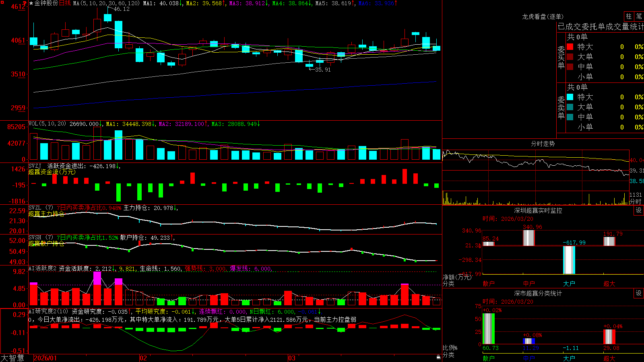
Task: Click the SVZL (7) indicator name
Action: pos(41,208)
